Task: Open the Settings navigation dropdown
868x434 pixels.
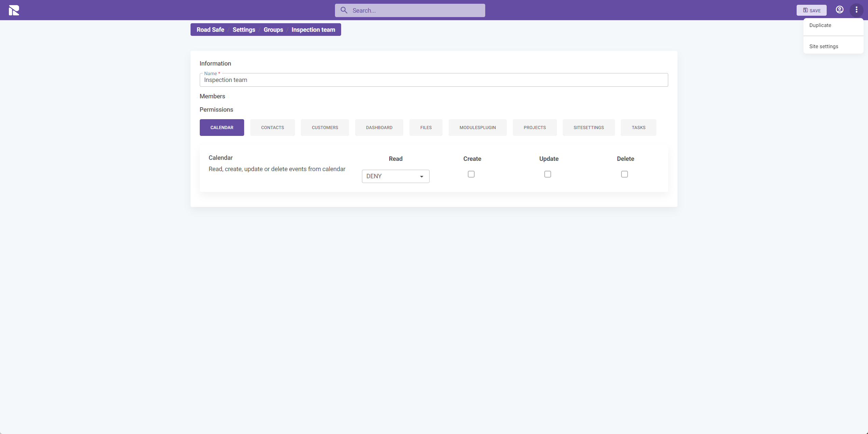Action: point(243,29)
